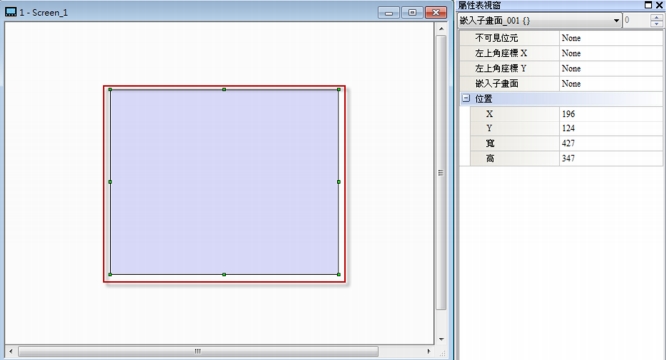Increase the index stepper next to dropdown
Viewport: 666px width, 360px height.
[657, 17]
